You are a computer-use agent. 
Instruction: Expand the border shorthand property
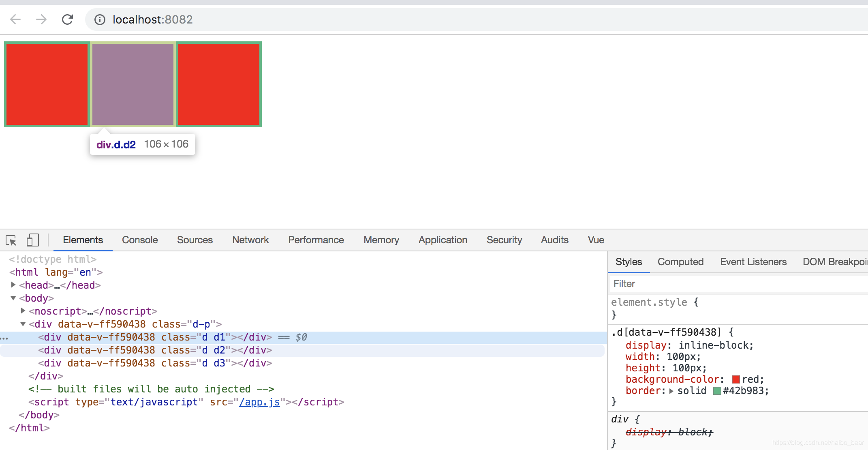tap(671, 391)
